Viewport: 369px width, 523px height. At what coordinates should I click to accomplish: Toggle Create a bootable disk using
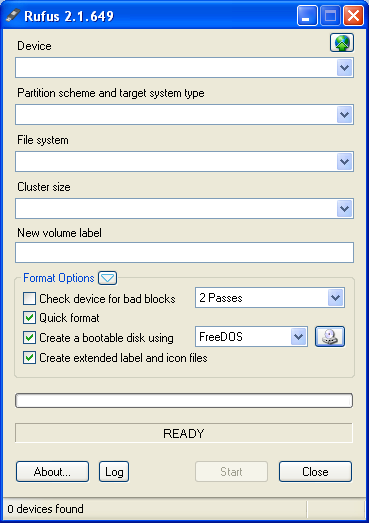pos(29,338)
